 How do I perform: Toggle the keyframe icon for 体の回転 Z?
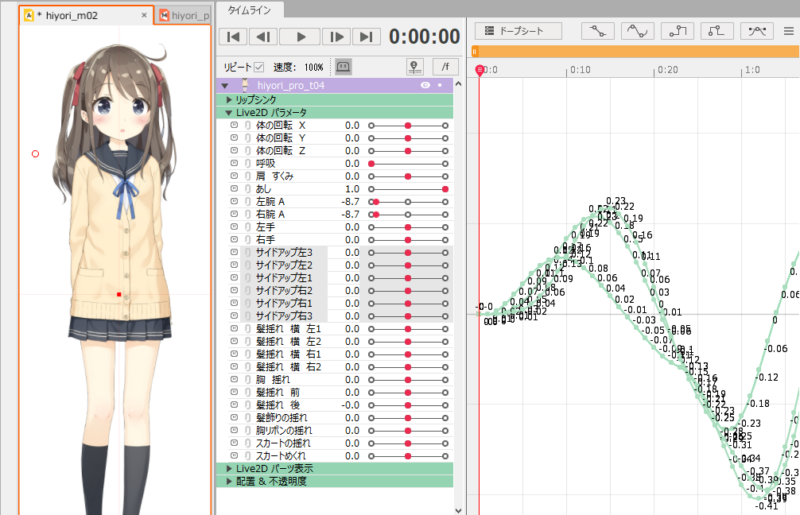click(234, 151)
